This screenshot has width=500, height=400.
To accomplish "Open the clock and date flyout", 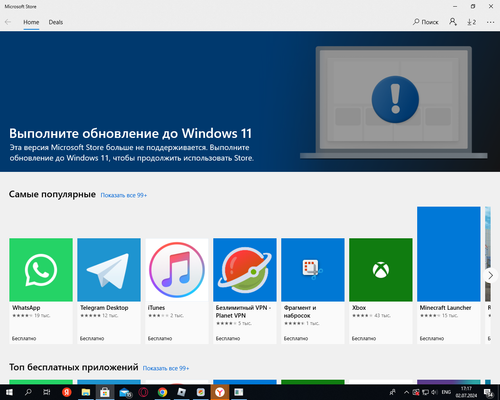I will pos(466,392).
